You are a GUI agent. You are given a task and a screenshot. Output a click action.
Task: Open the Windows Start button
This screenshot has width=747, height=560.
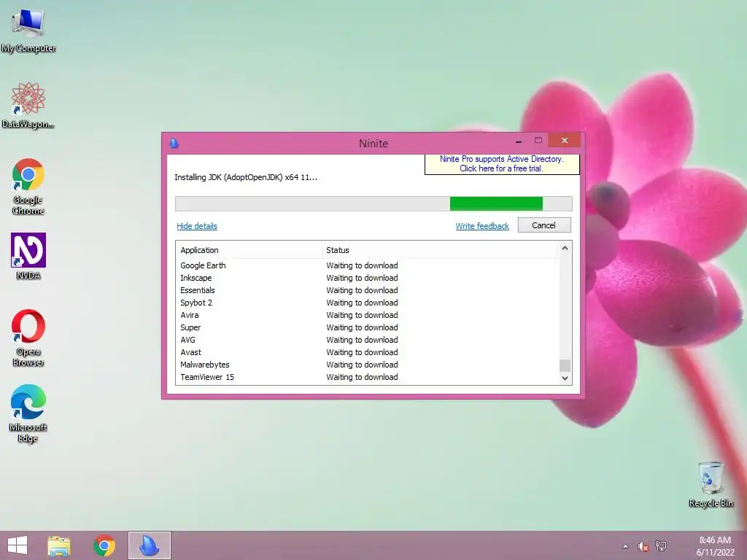click(18, 545)
